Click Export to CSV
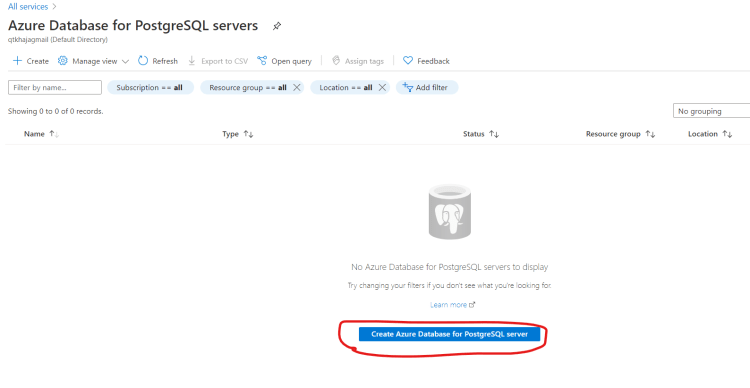 218,61
